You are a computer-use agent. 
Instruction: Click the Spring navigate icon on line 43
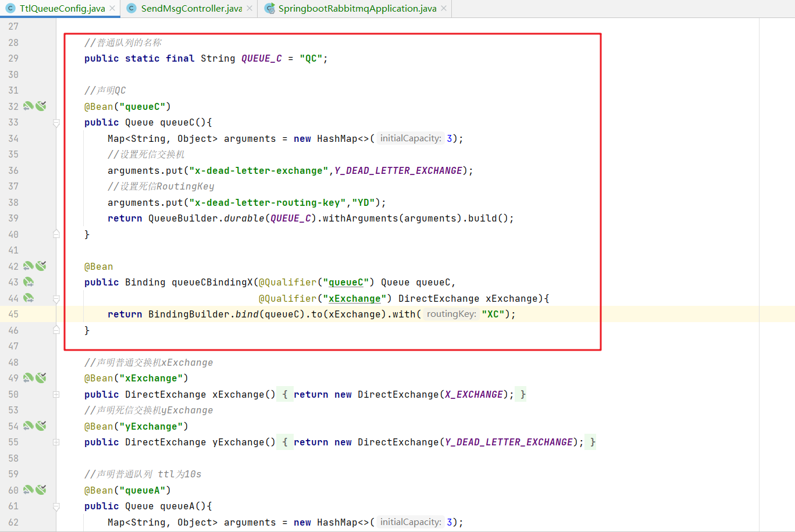28,282
